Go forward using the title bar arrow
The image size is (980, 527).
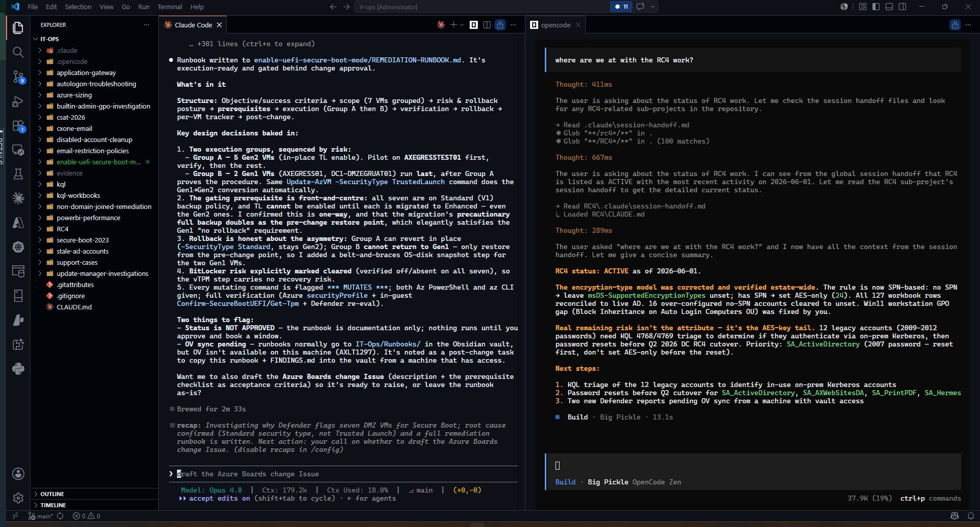pos(346,7)
